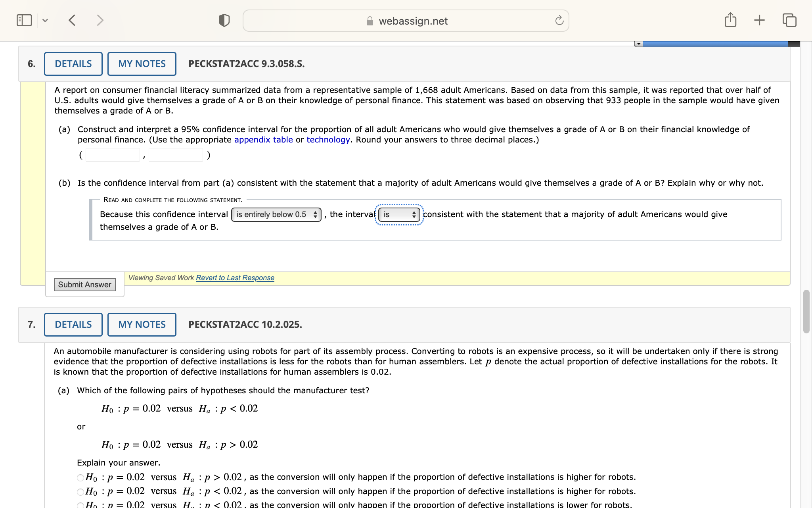Reload the page with refresh icon

[559, 21]
